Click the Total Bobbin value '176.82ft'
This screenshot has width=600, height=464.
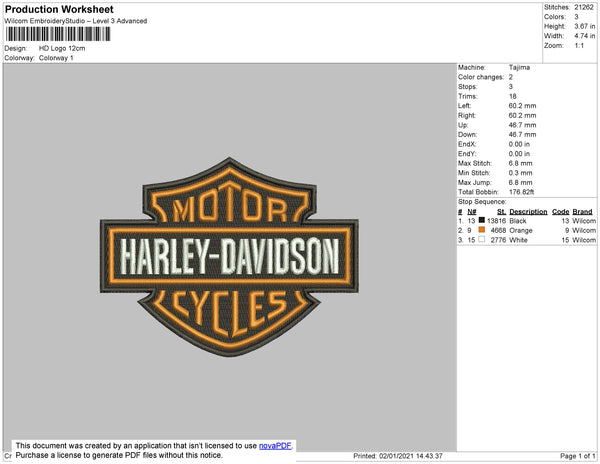coord(521,192)
